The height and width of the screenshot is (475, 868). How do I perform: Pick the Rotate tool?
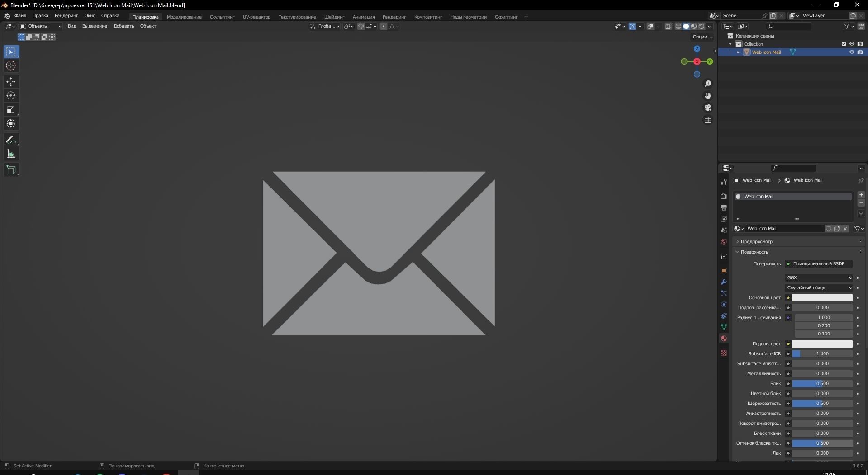click(x=11, y=96)
